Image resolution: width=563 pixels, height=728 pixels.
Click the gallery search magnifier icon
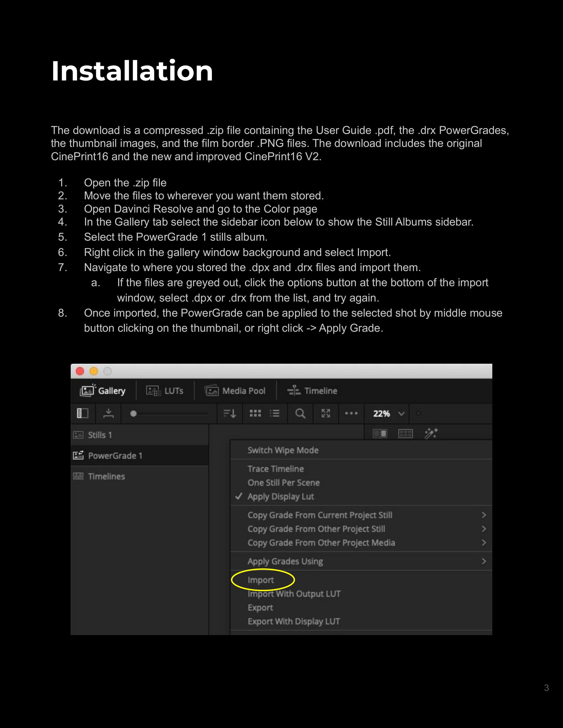pyautogui.click(x=300, y=413)
